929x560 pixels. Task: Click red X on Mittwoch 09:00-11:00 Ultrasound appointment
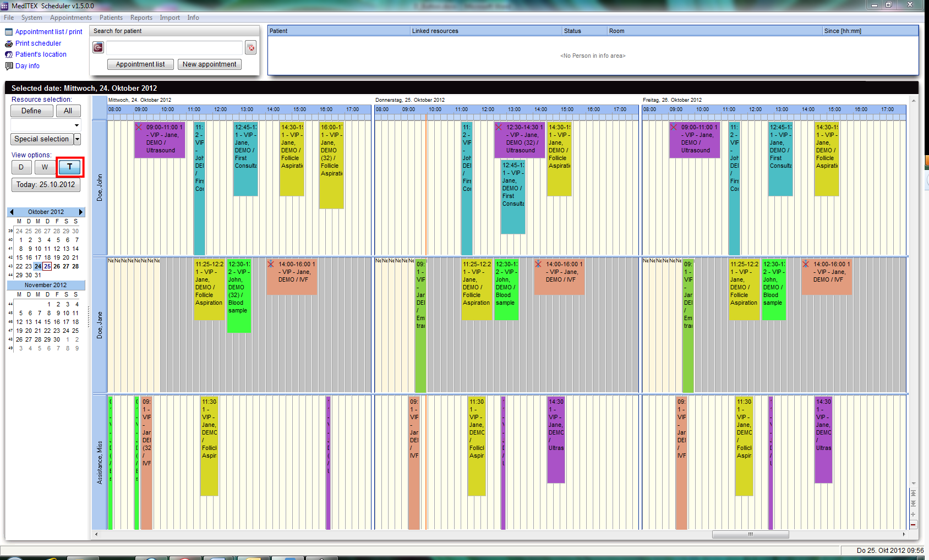tap(139, 127)
